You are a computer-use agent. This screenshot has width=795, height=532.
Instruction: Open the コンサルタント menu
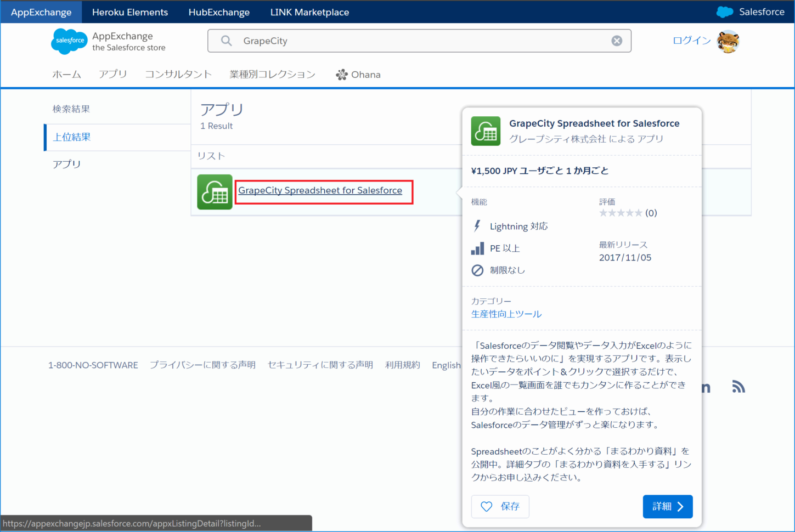click(x=178, y=75)
